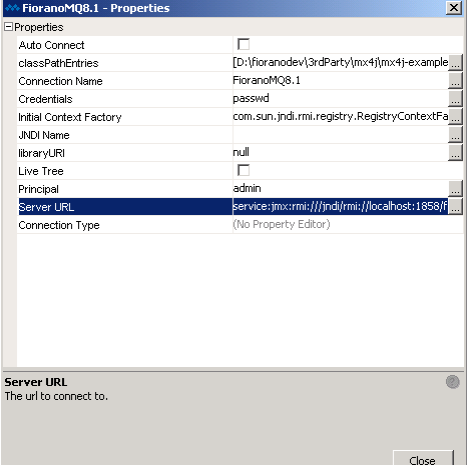
Task: Open the Credentials ellipsis editor button
Action: [x=455, y=99]
